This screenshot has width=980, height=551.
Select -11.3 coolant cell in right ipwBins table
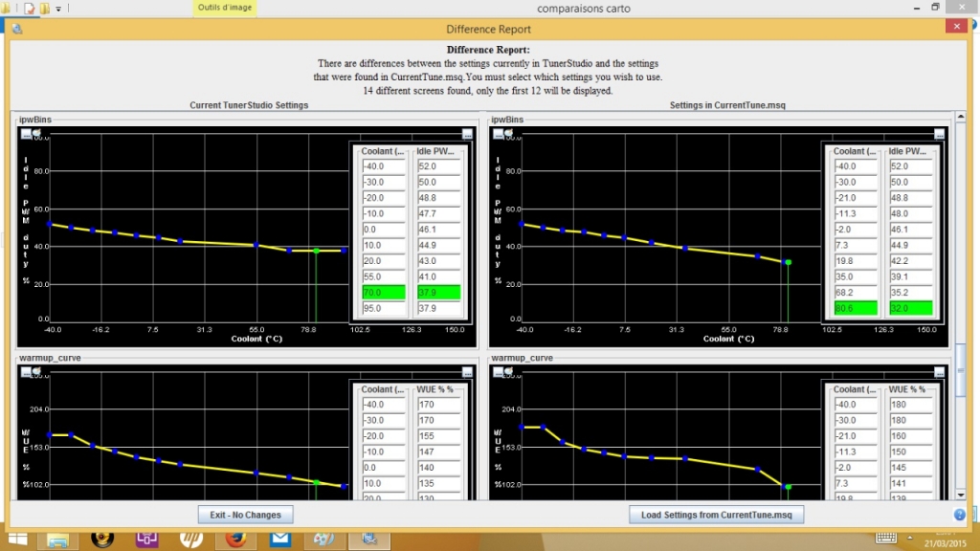click(856, 213)
